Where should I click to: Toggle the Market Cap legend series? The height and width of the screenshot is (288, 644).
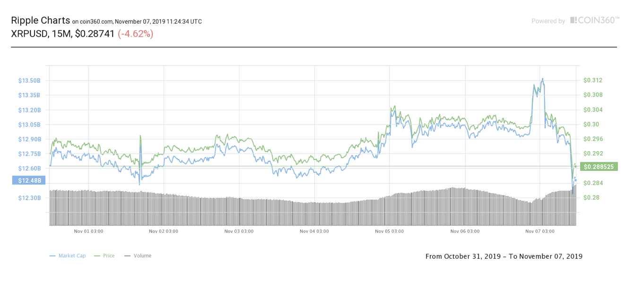(68, 256)
